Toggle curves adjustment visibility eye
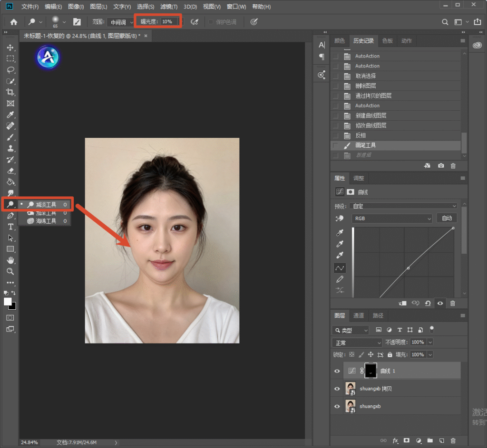The width and height of the screenshot is (487, 448). click(440, 303)
